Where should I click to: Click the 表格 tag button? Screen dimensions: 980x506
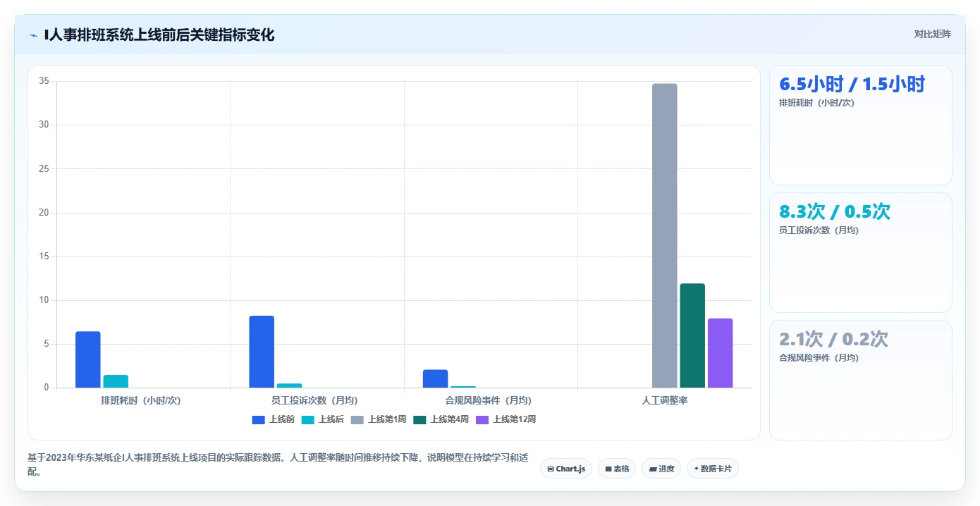click(x=617, y=469)
